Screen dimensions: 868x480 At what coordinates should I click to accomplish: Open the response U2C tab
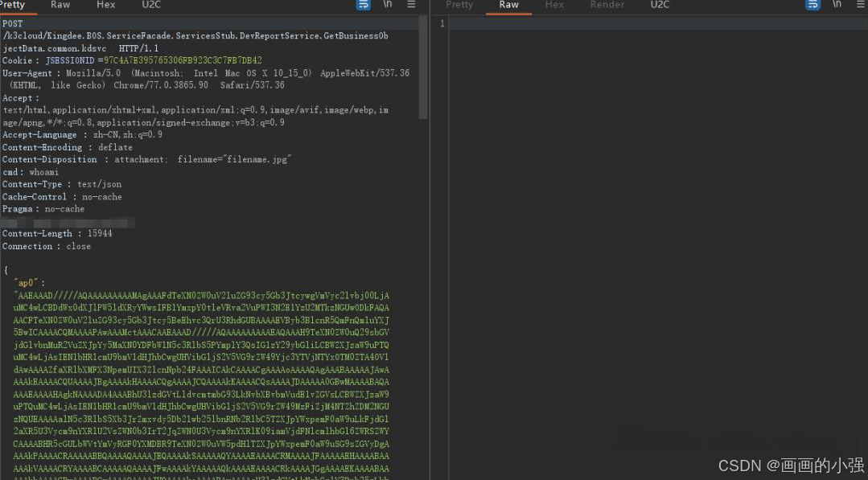660,5
